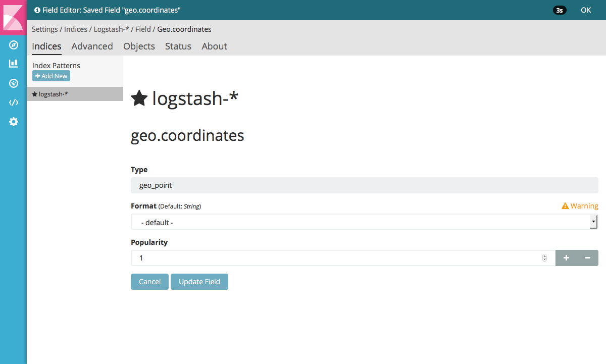
Task: Click the Logstash-* breadcrumb
Action: click(x=111, y=29)
